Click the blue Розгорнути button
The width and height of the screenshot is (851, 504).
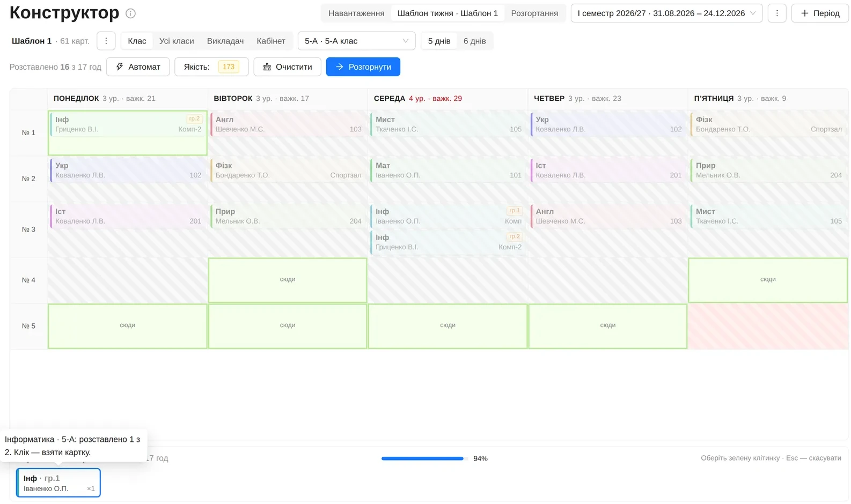coord(363,67)
